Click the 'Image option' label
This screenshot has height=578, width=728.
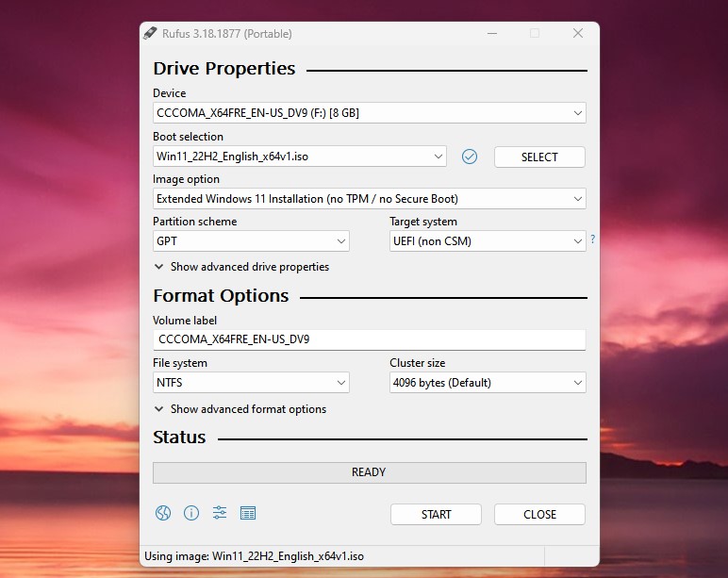pos(186,179)
